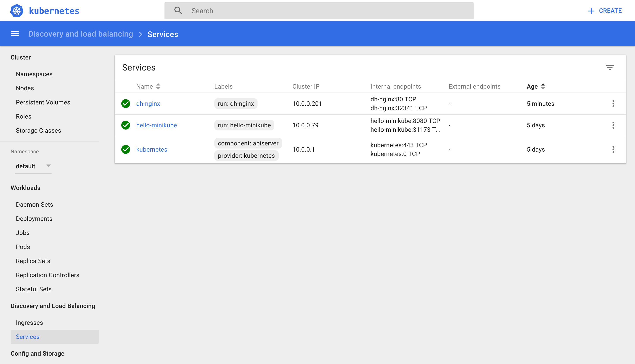Click the 'run: dh-nginx' label chip
This screenshot has height=364, width=635.
tap(236, 104)
